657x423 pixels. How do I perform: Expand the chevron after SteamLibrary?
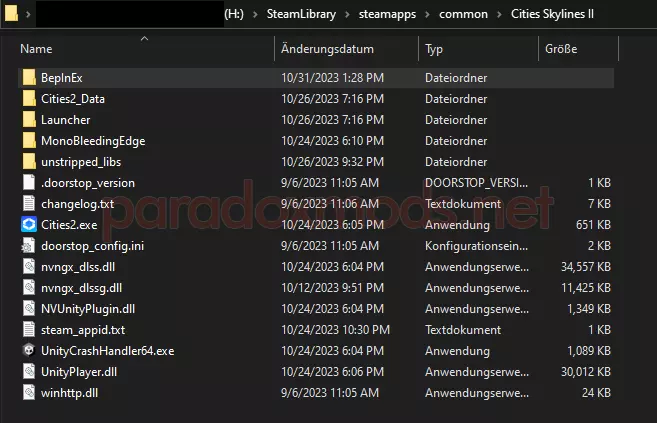347,14
